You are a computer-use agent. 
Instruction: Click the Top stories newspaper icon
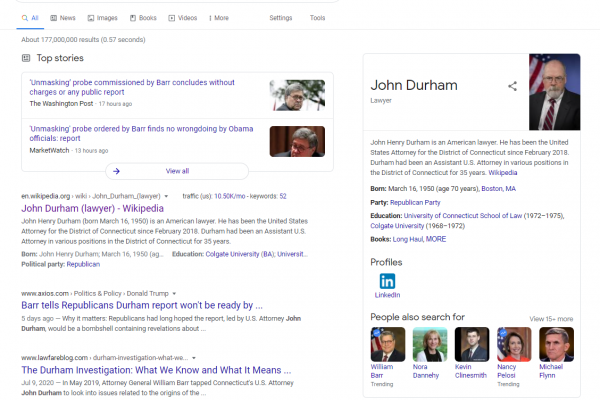coord(26,58)
